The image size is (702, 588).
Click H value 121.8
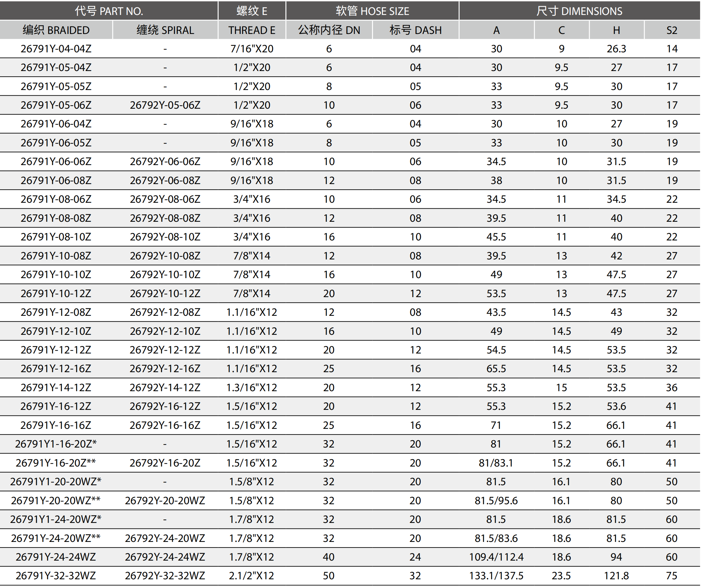[x=616, y=576]
